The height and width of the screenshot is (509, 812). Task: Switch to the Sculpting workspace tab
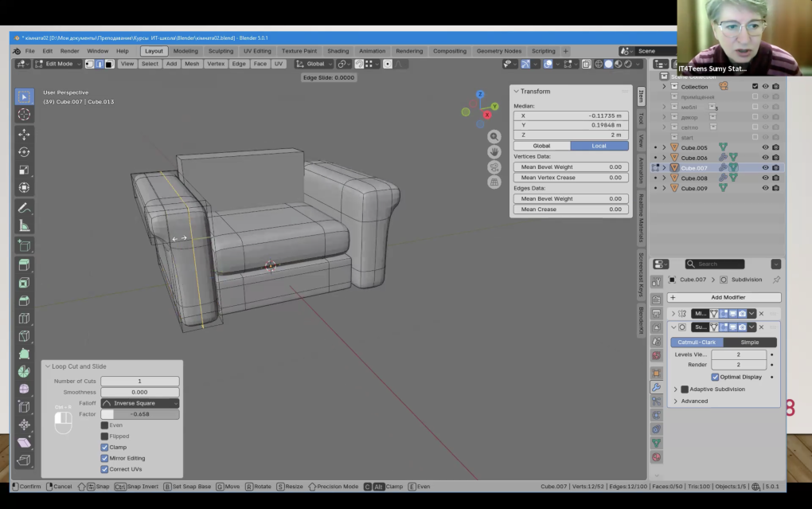click(x=221, y=51)
